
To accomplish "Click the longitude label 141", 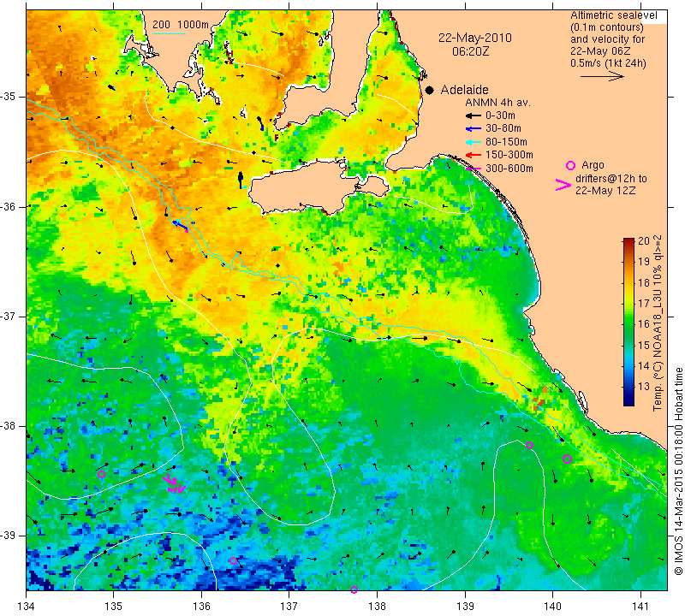I will [x=640, y=606].
